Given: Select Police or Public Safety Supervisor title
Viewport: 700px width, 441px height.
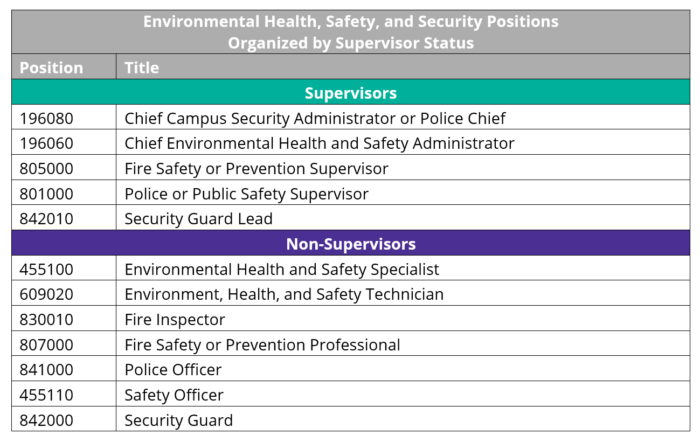Looking at the screenshot, I should point(246,194).
